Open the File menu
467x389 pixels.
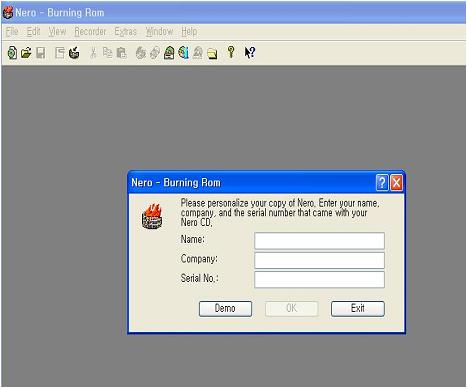point(12,31)
